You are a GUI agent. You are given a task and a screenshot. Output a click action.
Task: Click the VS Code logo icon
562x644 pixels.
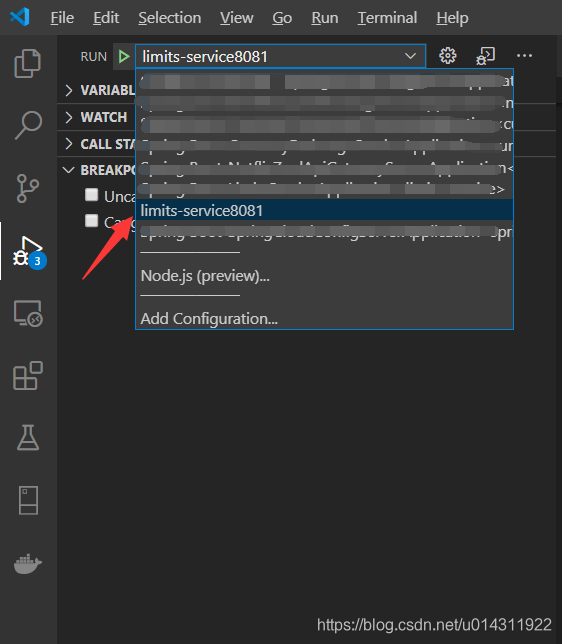click(20, 17)
